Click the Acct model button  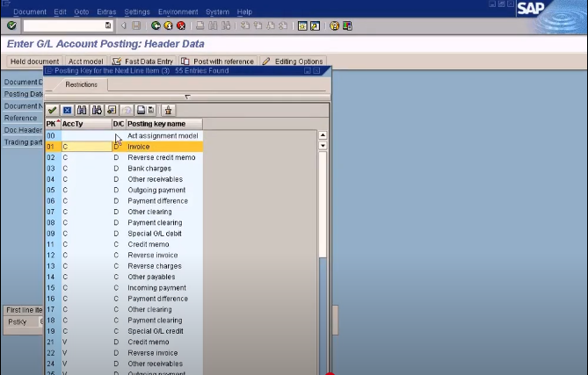[x=86, y=61]
